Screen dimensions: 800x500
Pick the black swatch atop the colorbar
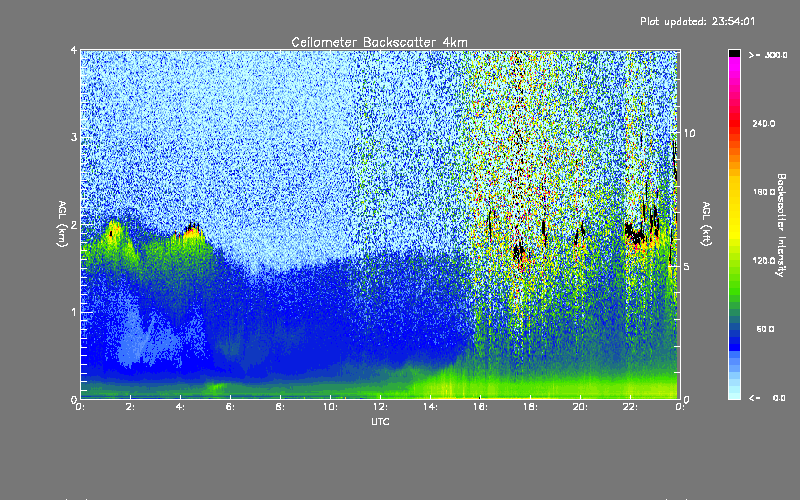(x=734, y=53)
